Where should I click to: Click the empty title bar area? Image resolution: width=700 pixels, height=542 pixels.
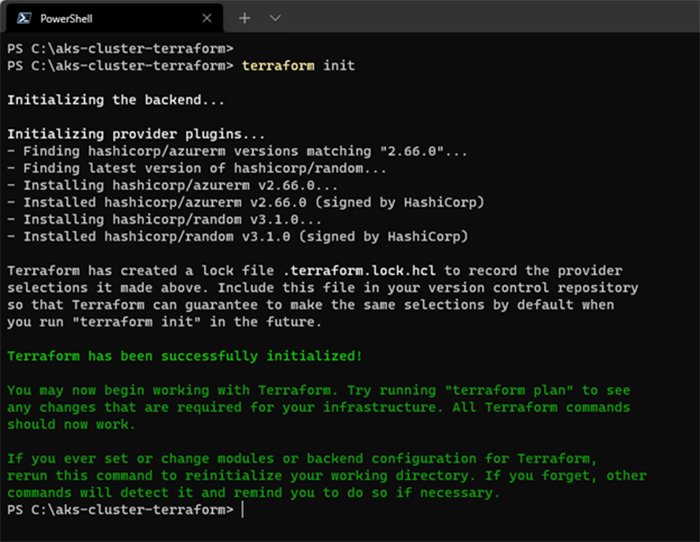pyautogui.click(x=480, y=18)
